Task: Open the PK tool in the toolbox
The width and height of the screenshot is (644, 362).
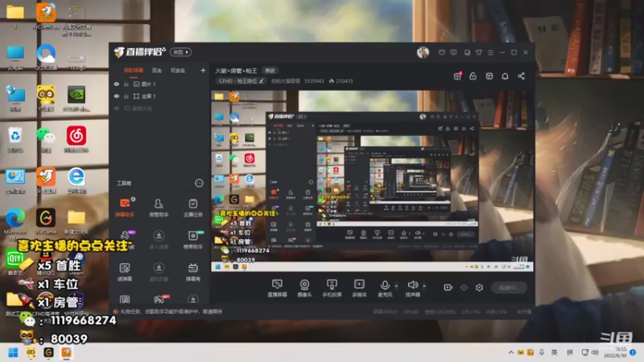Action: click(x=159, y=299)
